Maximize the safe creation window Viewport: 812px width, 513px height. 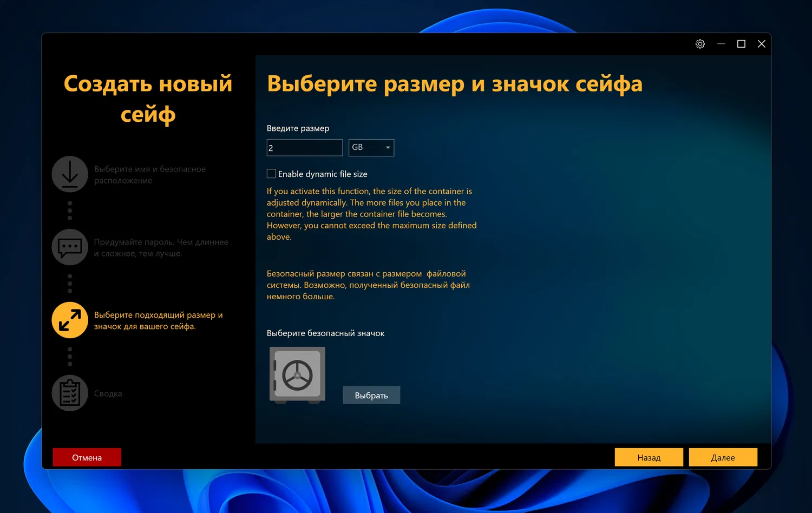(741, 44)
